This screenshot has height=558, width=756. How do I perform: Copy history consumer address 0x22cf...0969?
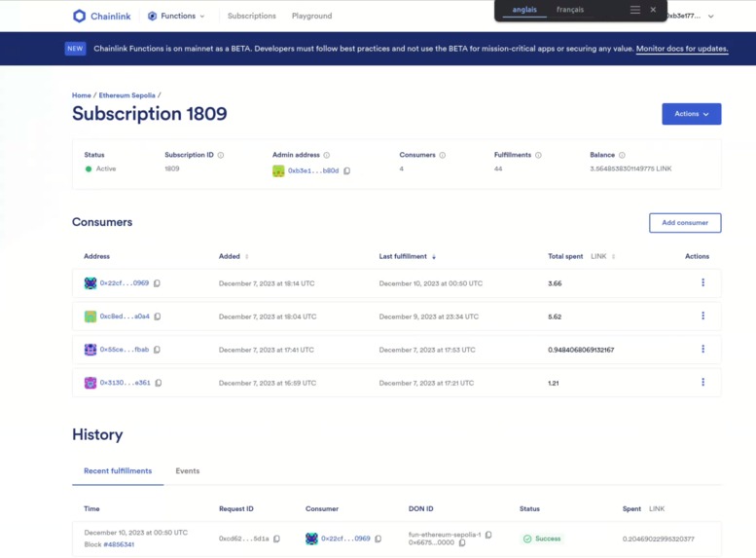378,539
